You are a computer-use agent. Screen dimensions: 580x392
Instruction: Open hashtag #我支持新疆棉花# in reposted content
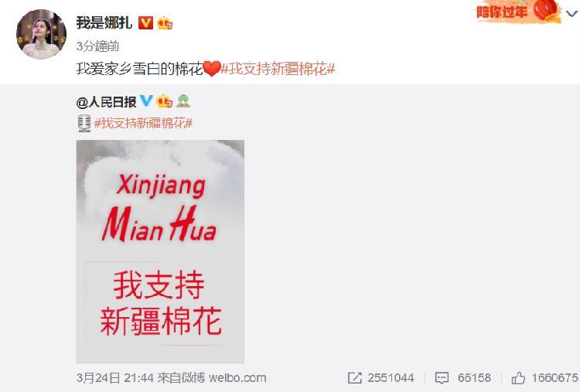point(144,123)
